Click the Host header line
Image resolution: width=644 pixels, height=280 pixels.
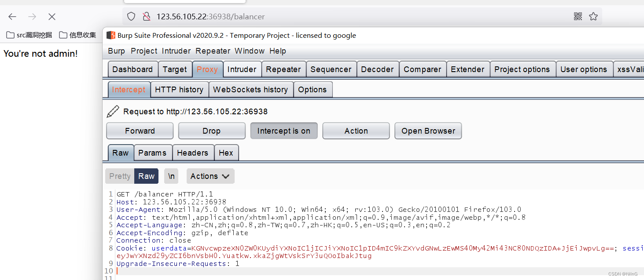(x=171, y=202)
